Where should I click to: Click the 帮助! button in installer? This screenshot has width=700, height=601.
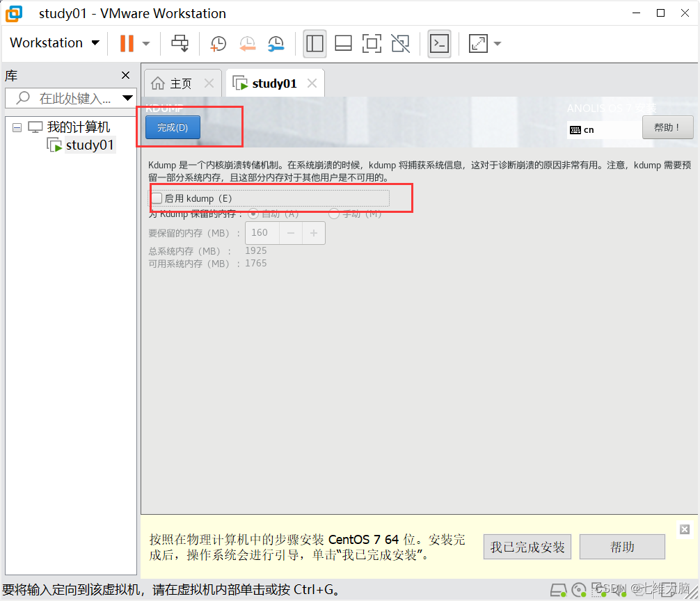click(667, 127)
